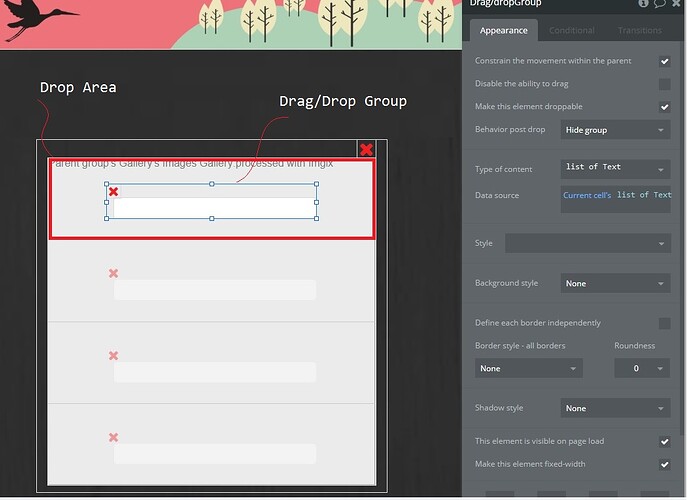Click the faded X icon in the second cell

[x=113, y=273]
